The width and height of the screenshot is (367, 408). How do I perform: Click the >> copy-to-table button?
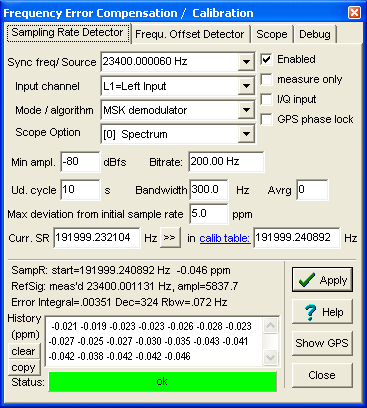pos(170,238)
